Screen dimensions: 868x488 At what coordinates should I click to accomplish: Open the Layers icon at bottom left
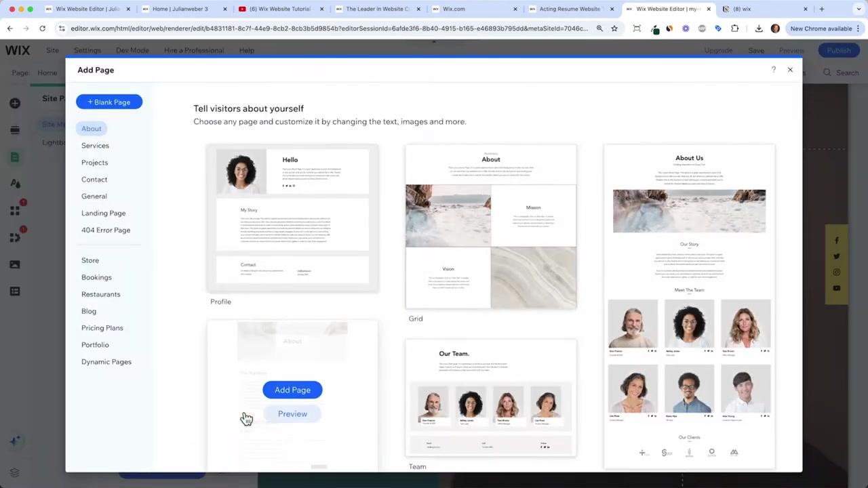tap(15, 472)
